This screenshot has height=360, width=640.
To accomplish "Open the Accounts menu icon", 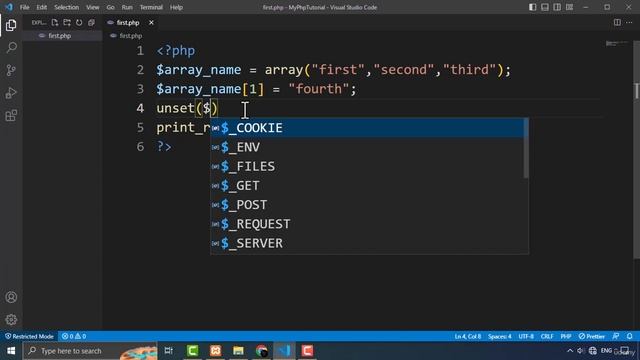I will coord(11,297).
